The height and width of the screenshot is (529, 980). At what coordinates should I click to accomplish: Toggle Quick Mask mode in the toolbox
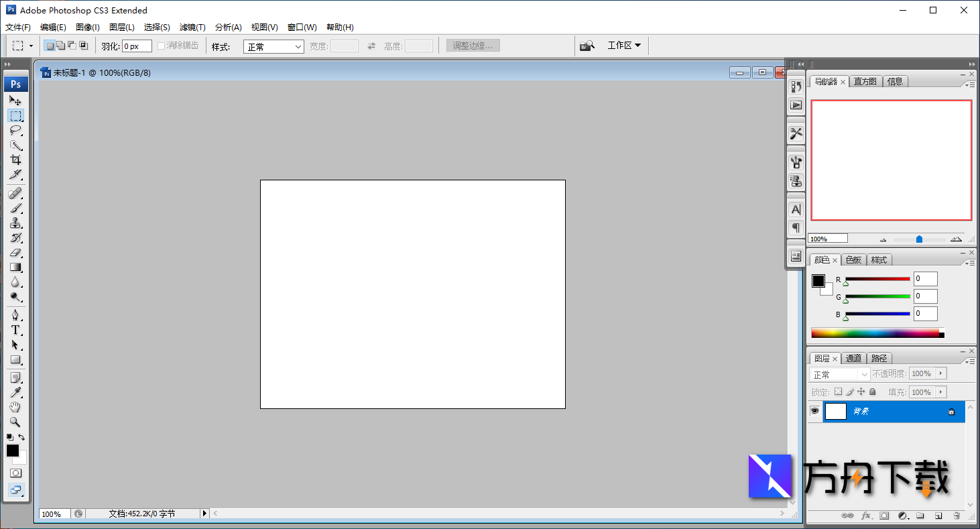click(16, 473)
